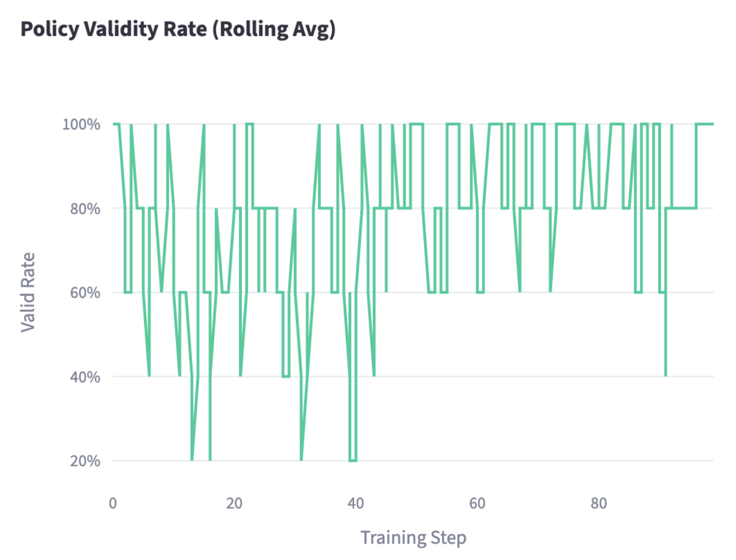The image size is (736, 560).
Task: Click the 80 tick on the x-axis
Action: pos(598,503)
